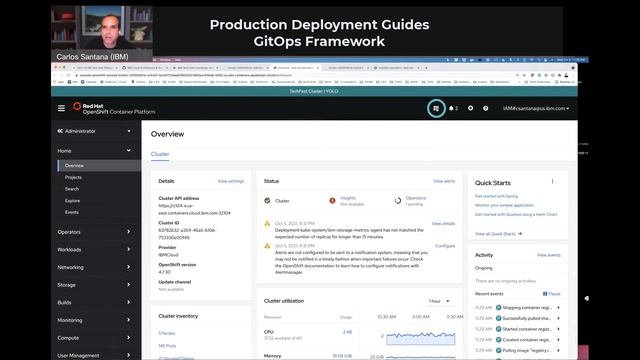Click warning icon for Alertmanager notification alert
This screenshot has width=640, height=360.
click(267, 246)
